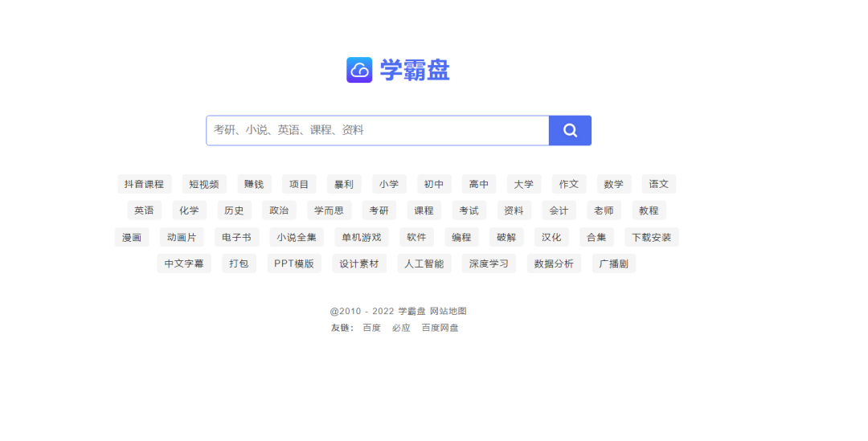Select the 政治 tag
This screenshot has width=868, height=441.
(279, 210)
